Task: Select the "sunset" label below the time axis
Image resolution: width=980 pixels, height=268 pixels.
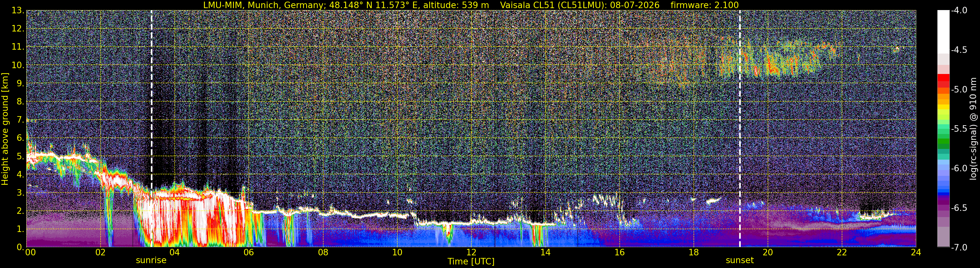Action: click(739, 261)
